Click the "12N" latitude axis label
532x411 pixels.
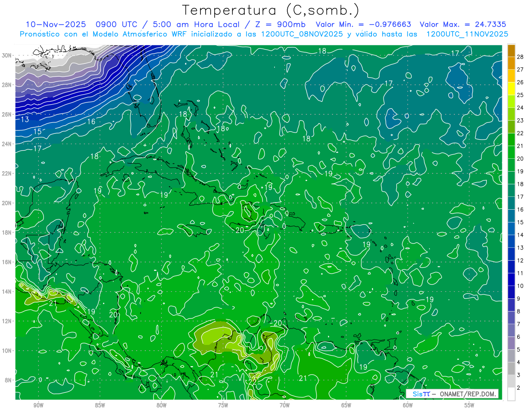(8, 321)
